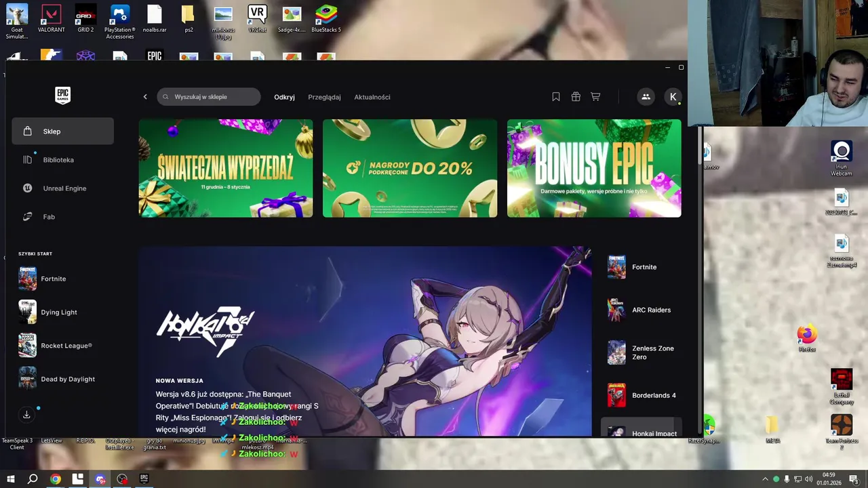
Task: Select ARC Raiders in carousel list
Action: (x=642, y=310)
